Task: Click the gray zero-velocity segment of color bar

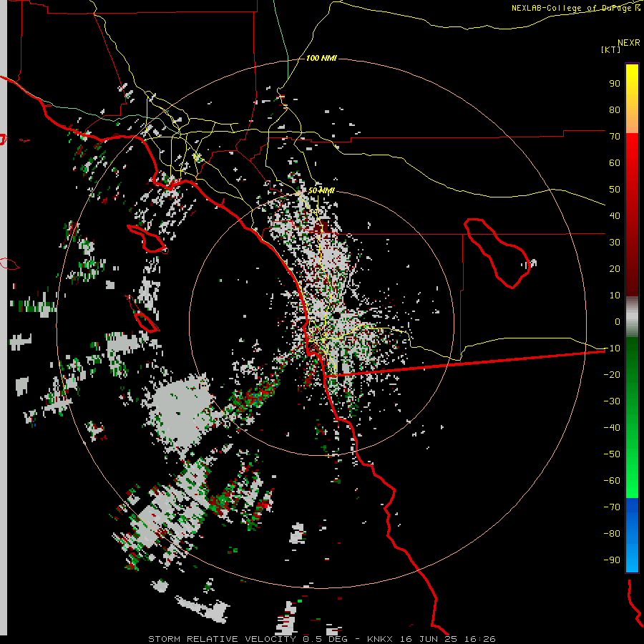Action: 632,317
